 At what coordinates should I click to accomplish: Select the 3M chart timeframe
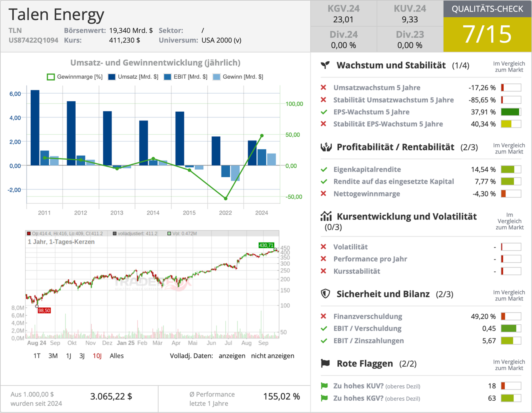tap(53, 356)
